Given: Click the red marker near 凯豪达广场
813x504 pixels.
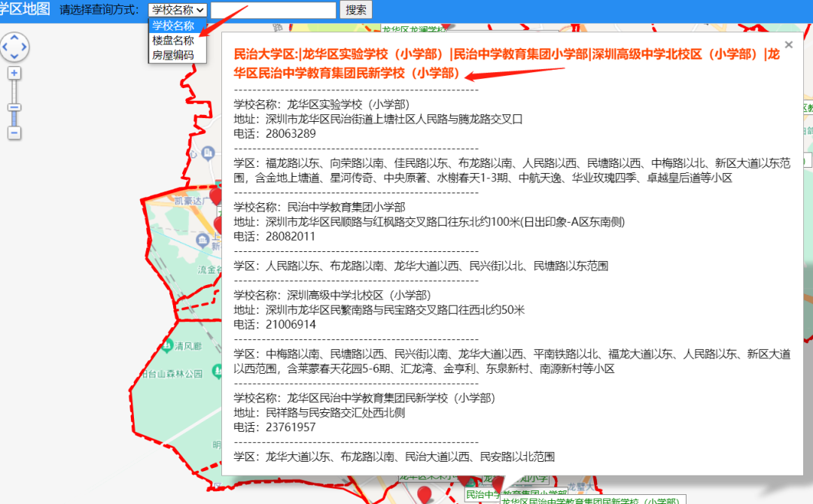Looking at the screenshot, I should (216, 197).
